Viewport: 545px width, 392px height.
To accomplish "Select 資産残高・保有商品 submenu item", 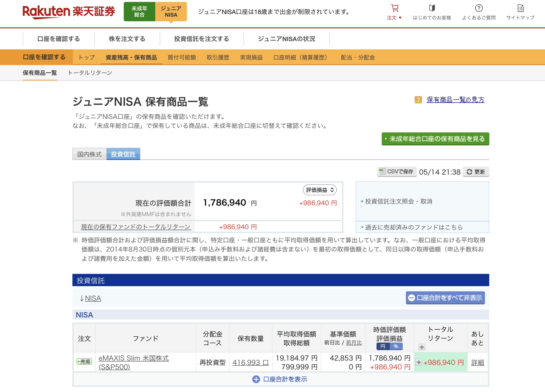I will [131, 57].
